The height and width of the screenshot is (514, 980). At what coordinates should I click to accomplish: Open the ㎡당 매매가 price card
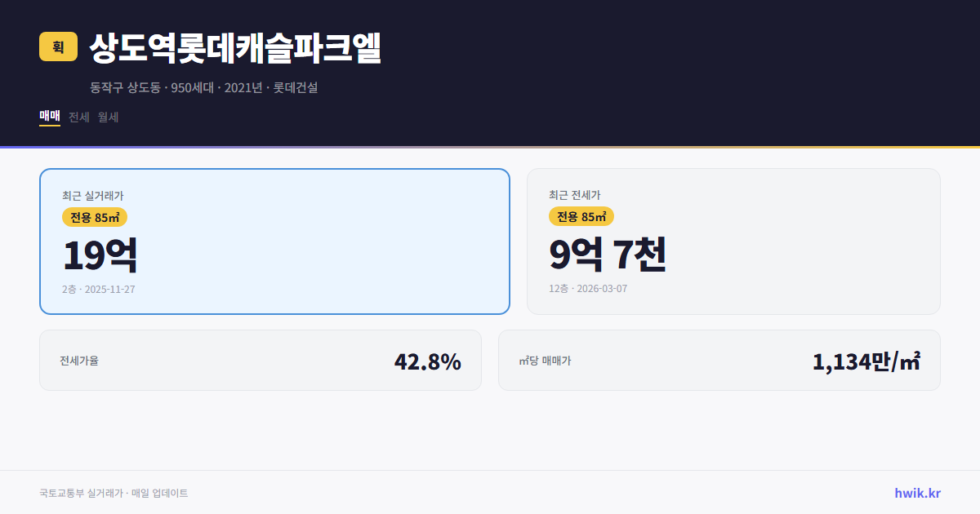[x=719, y=360]
